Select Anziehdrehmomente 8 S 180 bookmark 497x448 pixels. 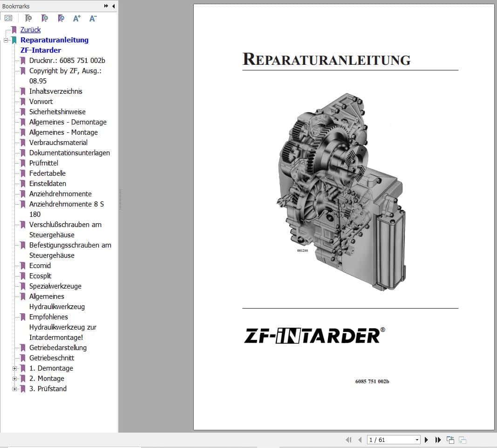(x=67, y=209)
